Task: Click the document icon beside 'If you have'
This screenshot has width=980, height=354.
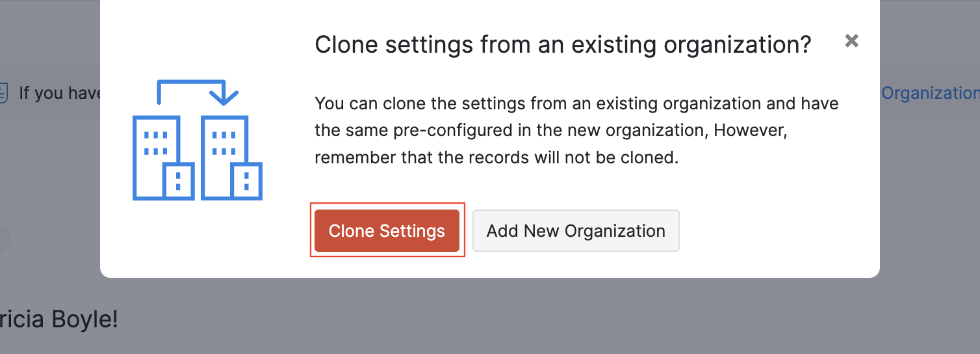Action: pos(3,93)
